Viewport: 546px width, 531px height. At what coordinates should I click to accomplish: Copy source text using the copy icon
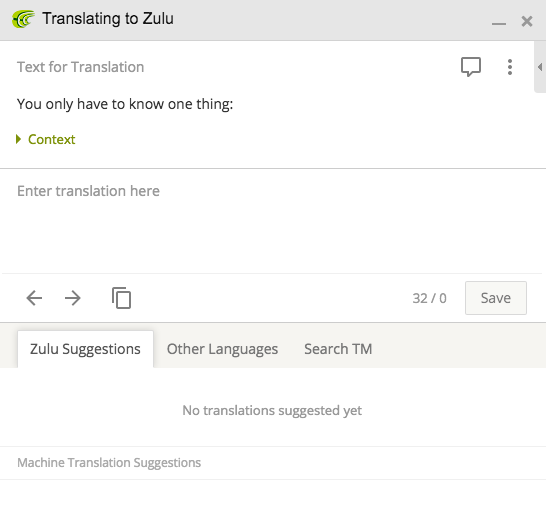click(x=122, y=298)
